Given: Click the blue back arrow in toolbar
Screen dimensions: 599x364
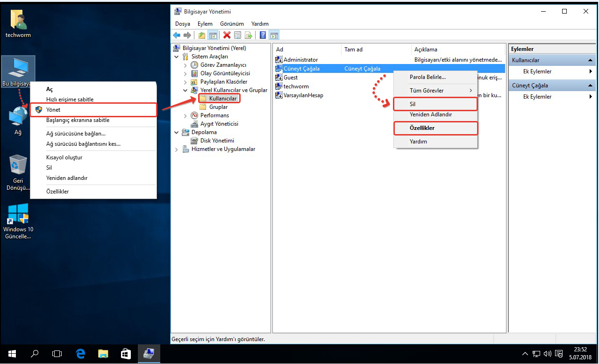Looking at the screenshot, I should coord(177,36).
